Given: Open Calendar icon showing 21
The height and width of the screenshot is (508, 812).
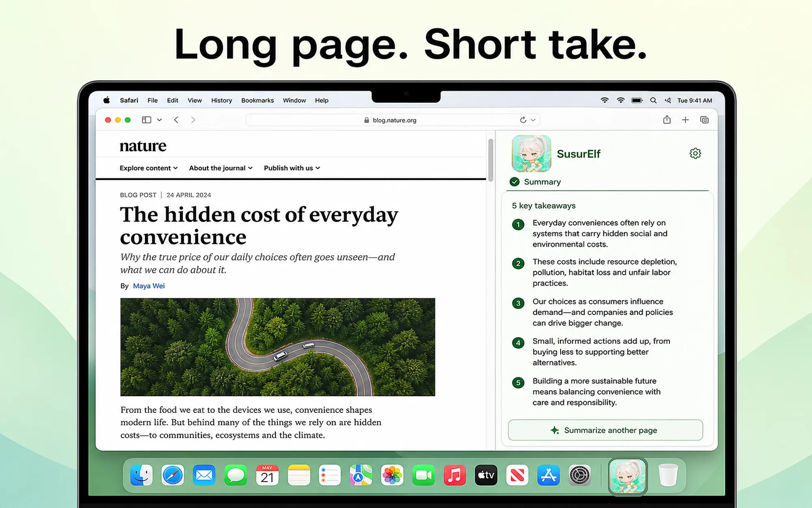Looking at the screenshot, I should [x=267, y=475].
